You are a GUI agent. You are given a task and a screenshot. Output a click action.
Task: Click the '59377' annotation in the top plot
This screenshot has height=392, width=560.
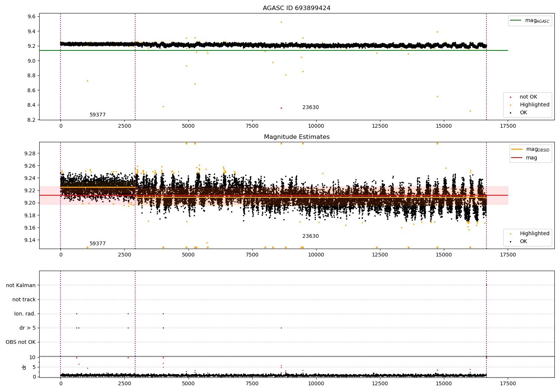97,115
